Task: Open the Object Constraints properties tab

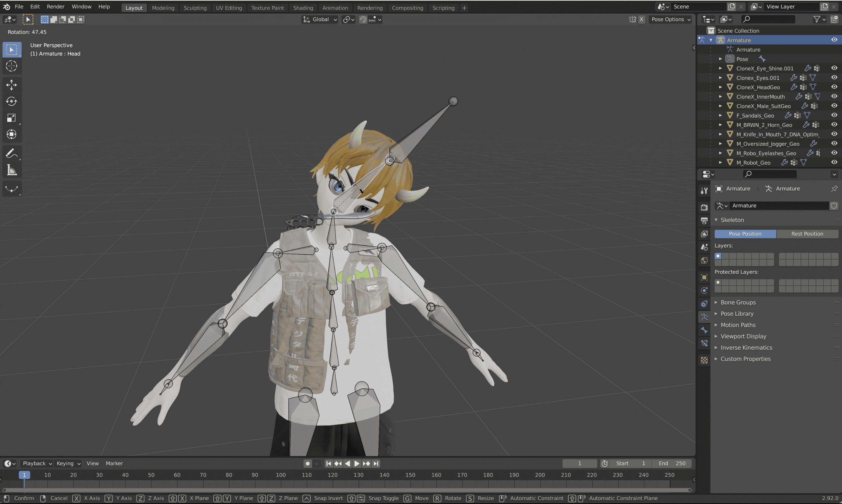Action: [x=704, y=304]
